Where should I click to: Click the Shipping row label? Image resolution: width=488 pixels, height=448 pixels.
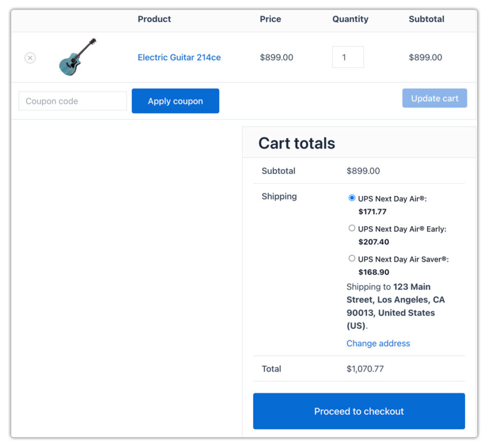(279, 197)
